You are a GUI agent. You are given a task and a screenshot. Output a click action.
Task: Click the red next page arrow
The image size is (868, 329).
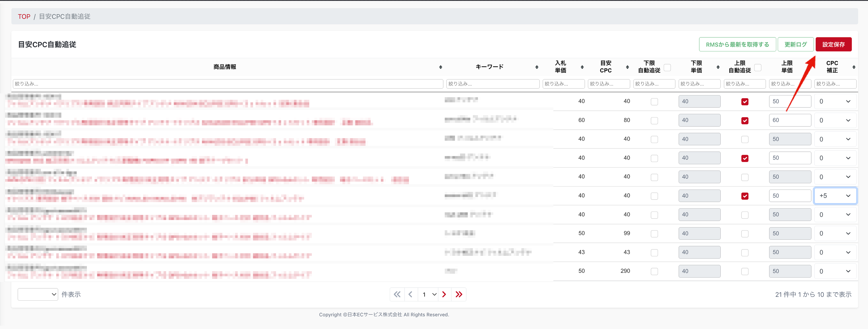444,294
